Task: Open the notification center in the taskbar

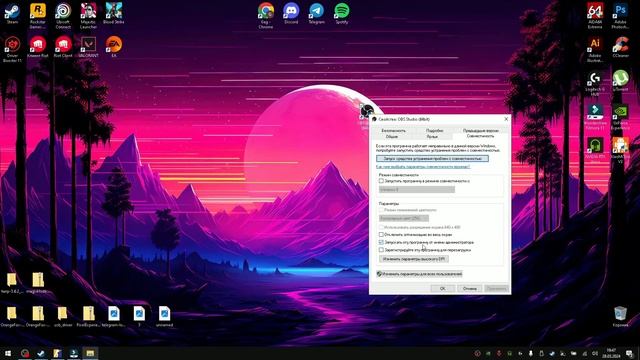Action: coord(629,353)
